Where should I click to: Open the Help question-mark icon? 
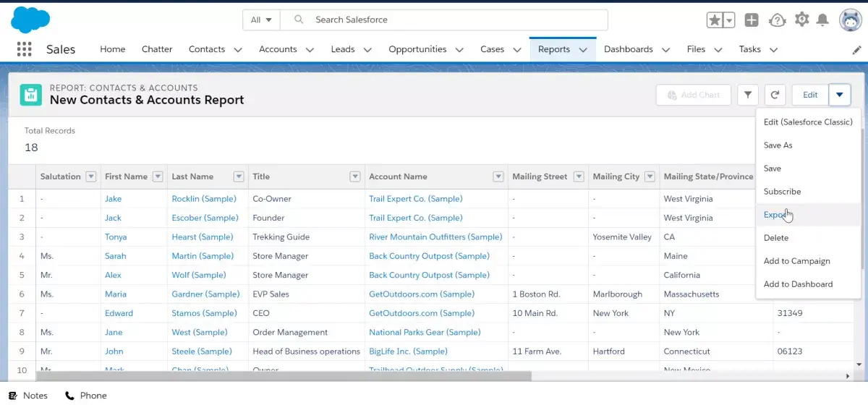point(777,20)
